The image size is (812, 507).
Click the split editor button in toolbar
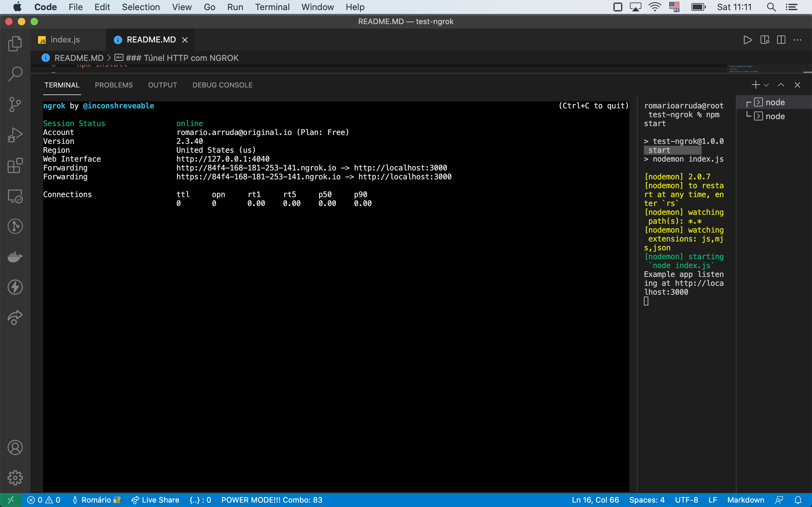(782, 40)
